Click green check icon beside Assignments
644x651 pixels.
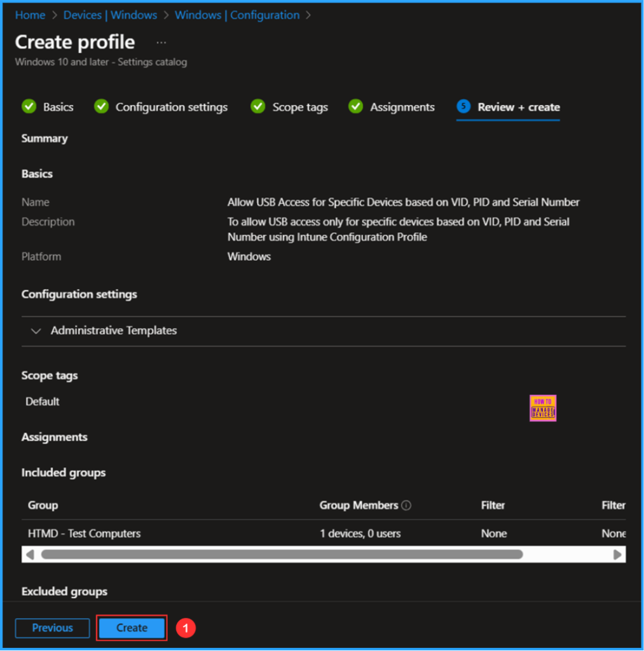coord(356,106)
